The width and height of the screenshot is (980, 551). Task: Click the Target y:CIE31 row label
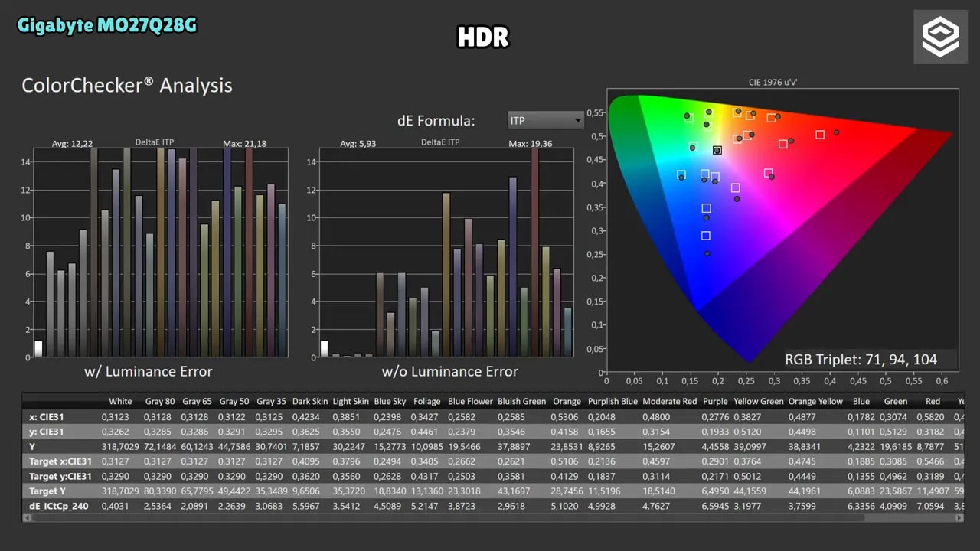tap(60, 476)
